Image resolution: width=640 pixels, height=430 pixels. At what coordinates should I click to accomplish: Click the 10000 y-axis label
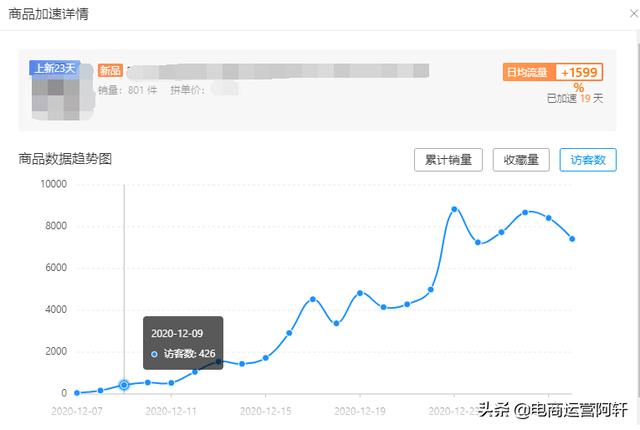coord(52,184)
